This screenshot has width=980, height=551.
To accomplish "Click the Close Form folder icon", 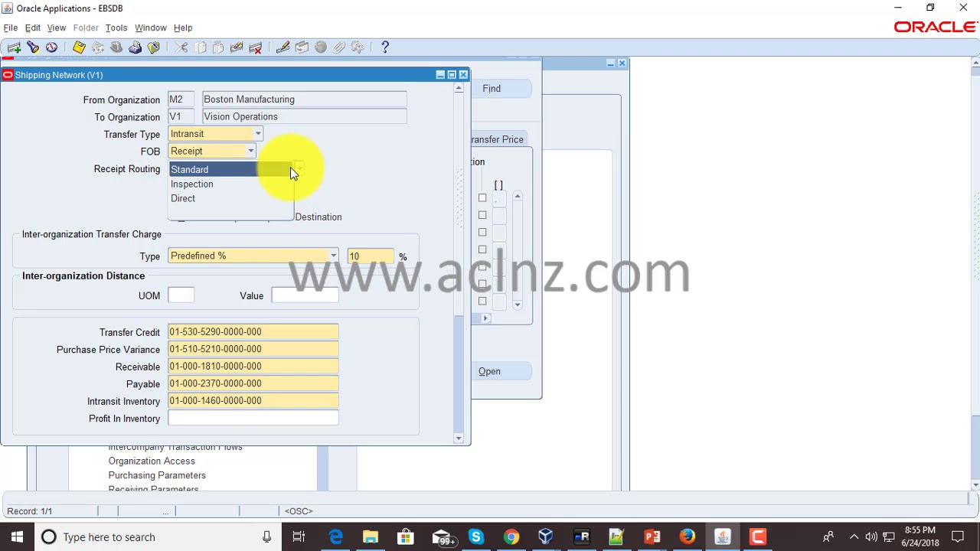I will click(154, 47).
